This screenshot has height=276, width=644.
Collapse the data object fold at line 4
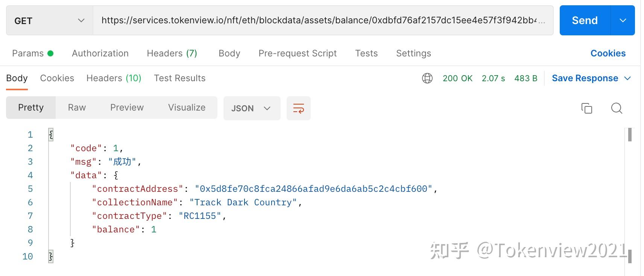click(x=115, y=175)
